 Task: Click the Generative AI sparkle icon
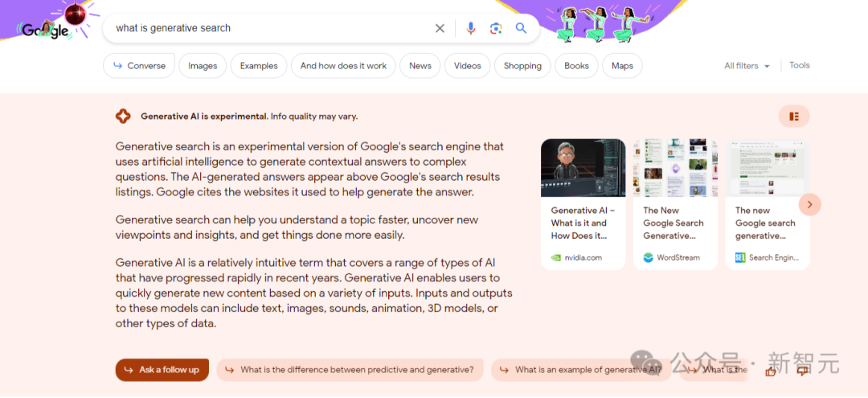click(x=123, y=116)
